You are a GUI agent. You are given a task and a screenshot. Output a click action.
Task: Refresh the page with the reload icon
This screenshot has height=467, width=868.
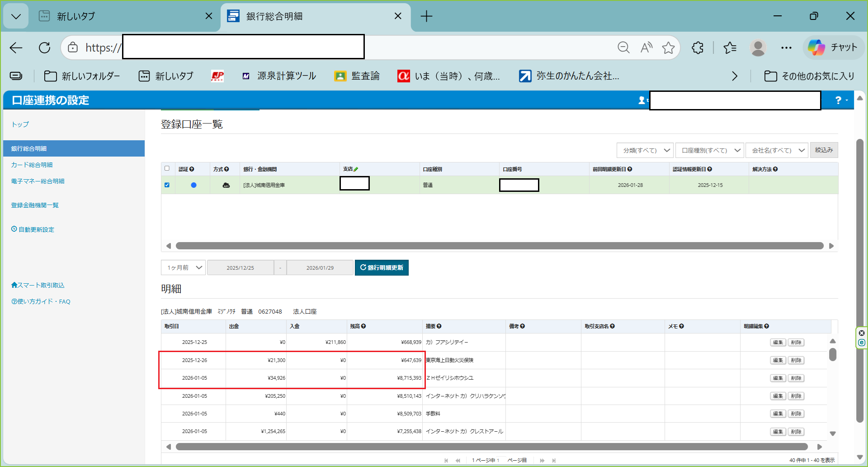[x=44, y=48]
